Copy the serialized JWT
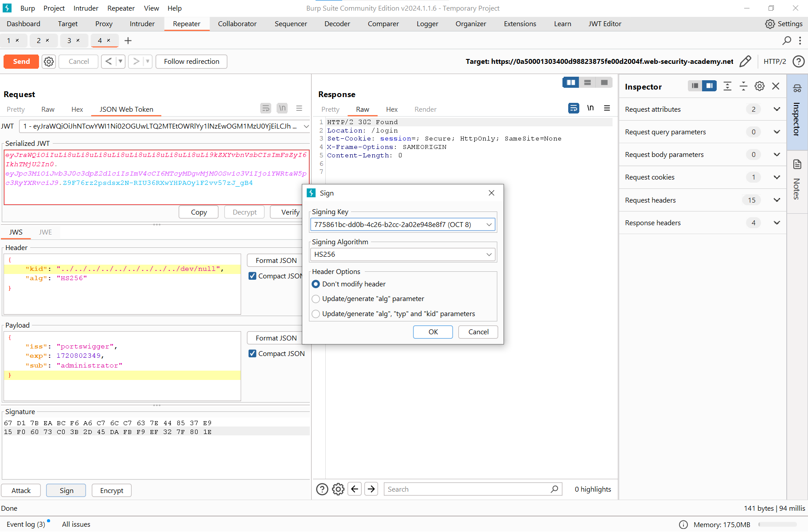The image size is (808, 532). (199, 212)
